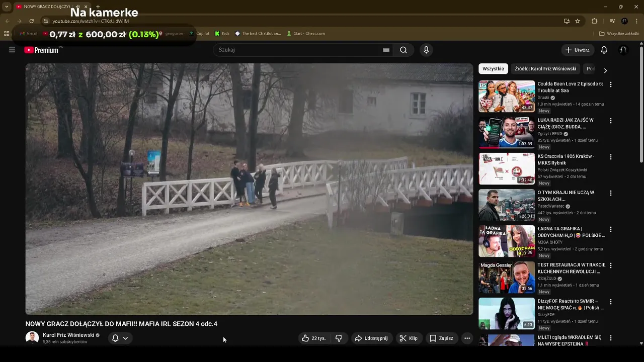Screen dimensions: 644x362
Task: Open Chrome three-dot menu
Action: [x=636, y=21]
